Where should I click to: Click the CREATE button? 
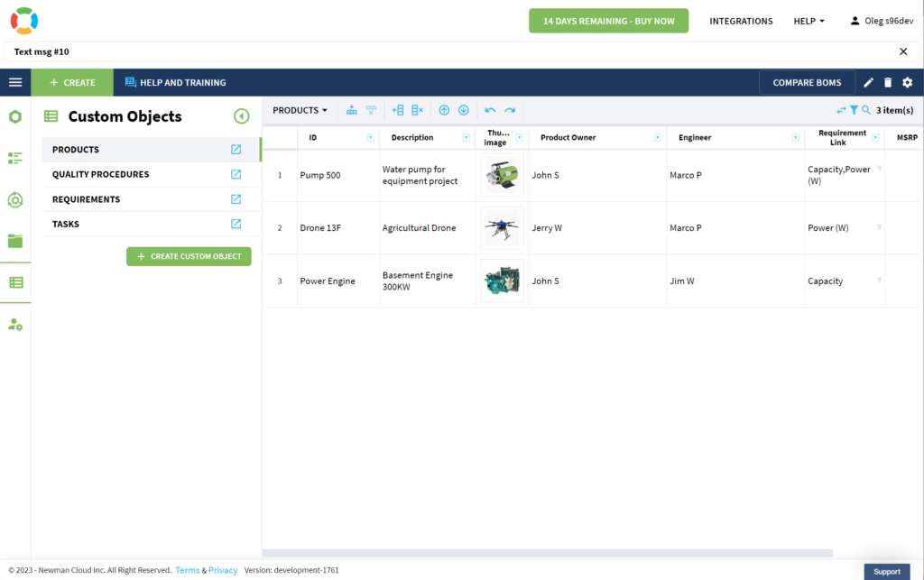click(72, 82)
